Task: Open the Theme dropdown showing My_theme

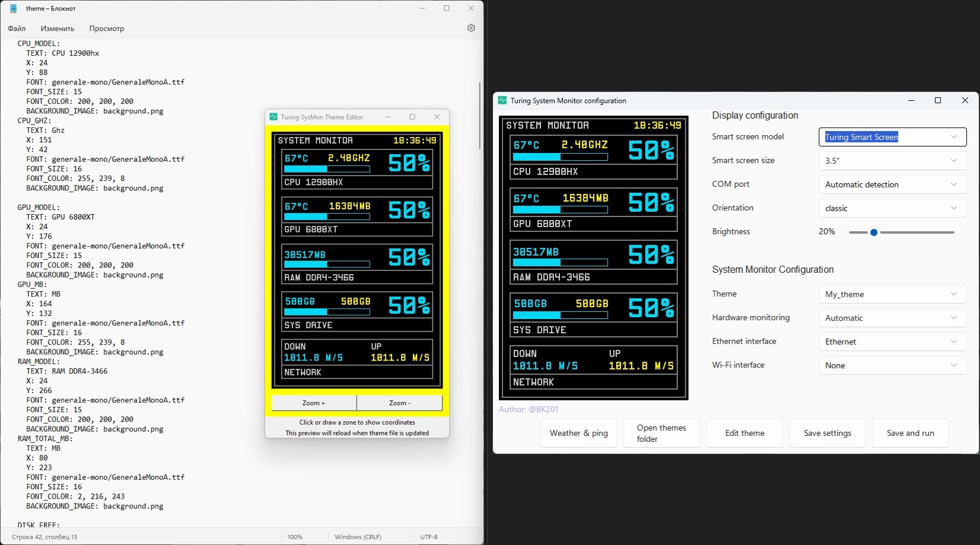Action: point(892,294)
